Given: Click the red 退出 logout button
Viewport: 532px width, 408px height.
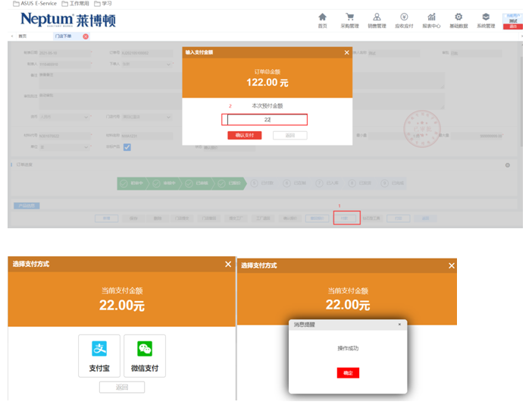Looking at the screenshot, I should (x=512, y=27).
